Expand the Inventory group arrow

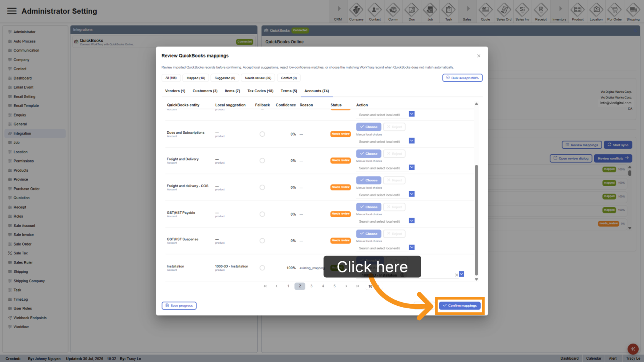click(560, 8)
